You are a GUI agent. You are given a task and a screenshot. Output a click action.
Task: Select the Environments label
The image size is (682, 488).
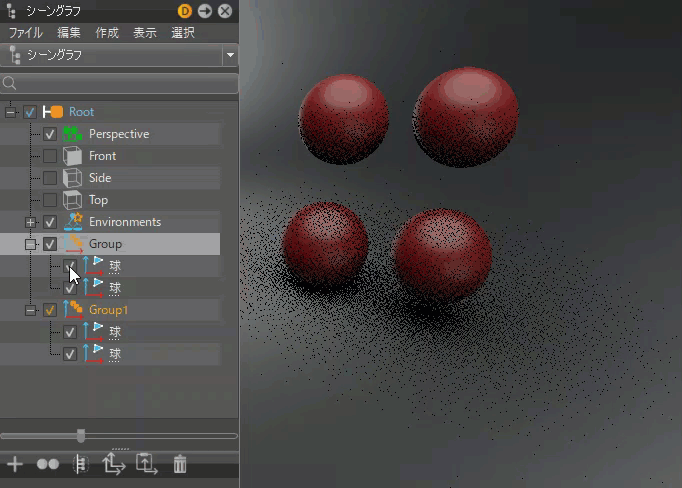(125, 222)
